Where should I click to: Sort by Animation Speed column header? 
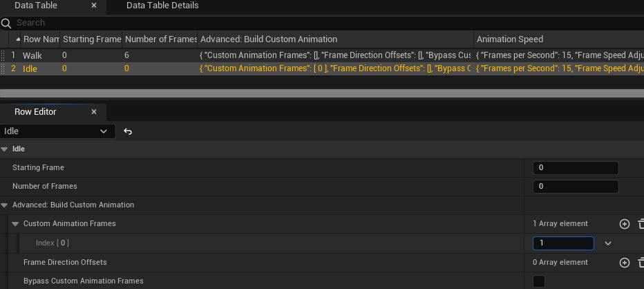510,39
